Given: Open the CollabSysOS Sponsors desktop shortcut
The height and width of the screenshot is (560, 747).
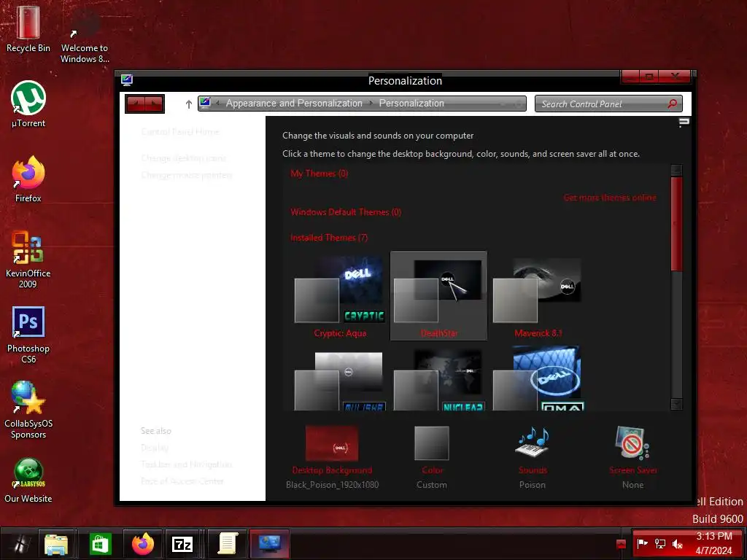Looking at the screenshot, I should [x=28, y=410].
